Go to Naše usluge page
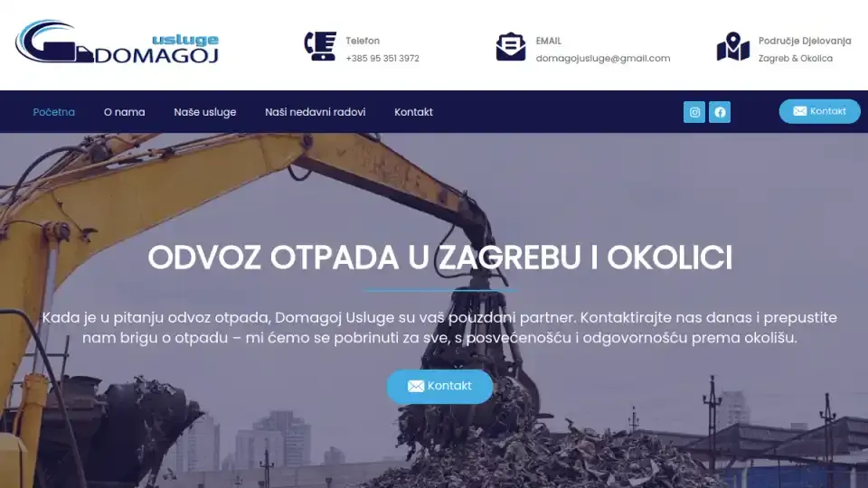 tap(205, 112)
